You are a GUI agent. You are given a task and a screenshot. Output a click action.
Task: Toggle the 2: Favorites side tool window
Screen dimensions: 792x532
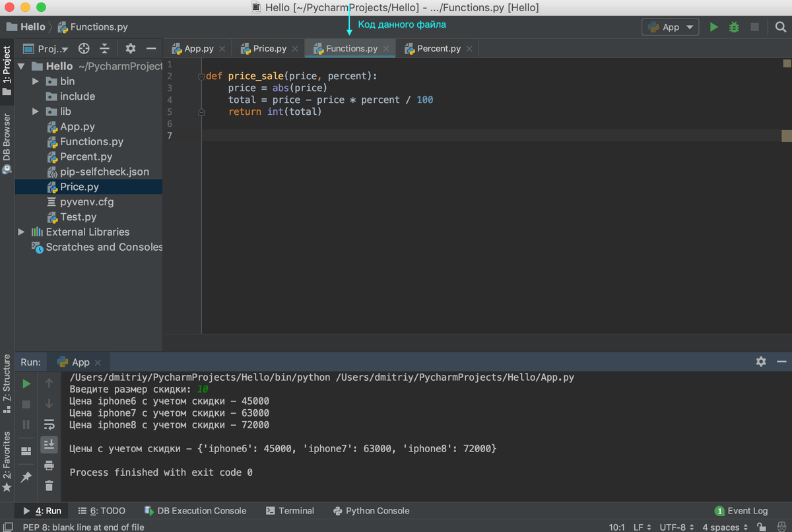click(x=7, y=461)
